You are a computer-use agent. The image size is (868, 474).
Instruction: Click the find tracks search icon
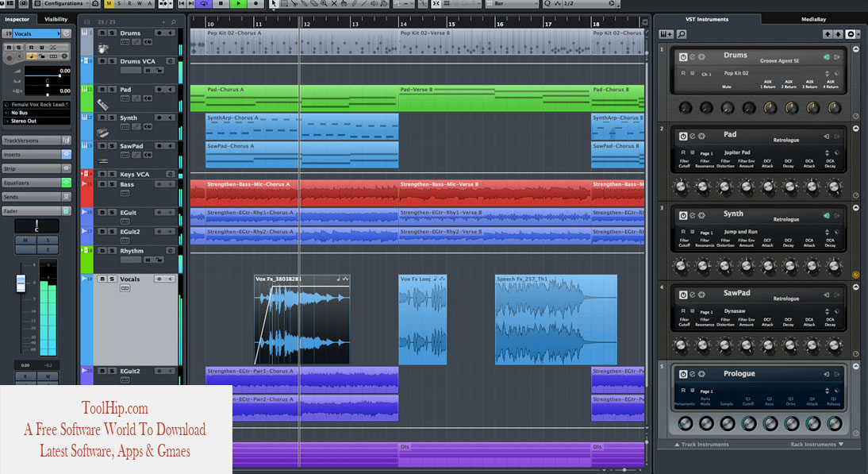tap(173, 22)
